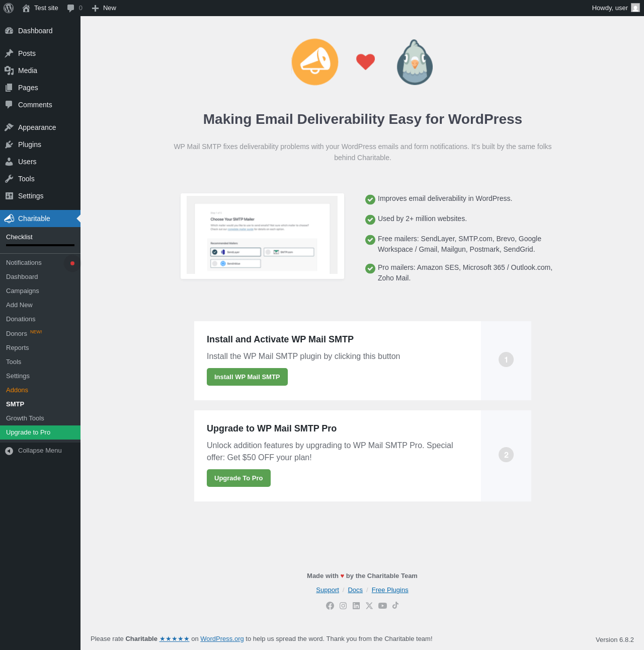Screen dimensions: 644x650
Task: Open the Instagram icon in footer
Action: pyautogui.click(x=343, y=606)
